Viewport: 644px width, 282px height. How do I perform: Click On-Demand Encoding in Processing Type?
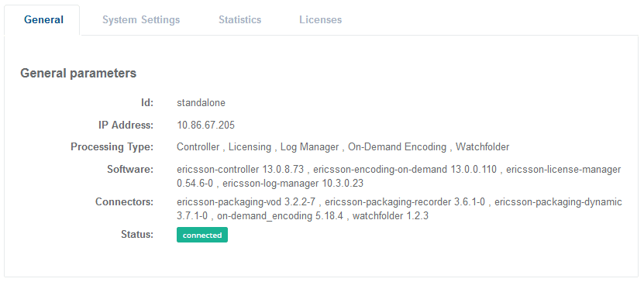pos(397,147)
